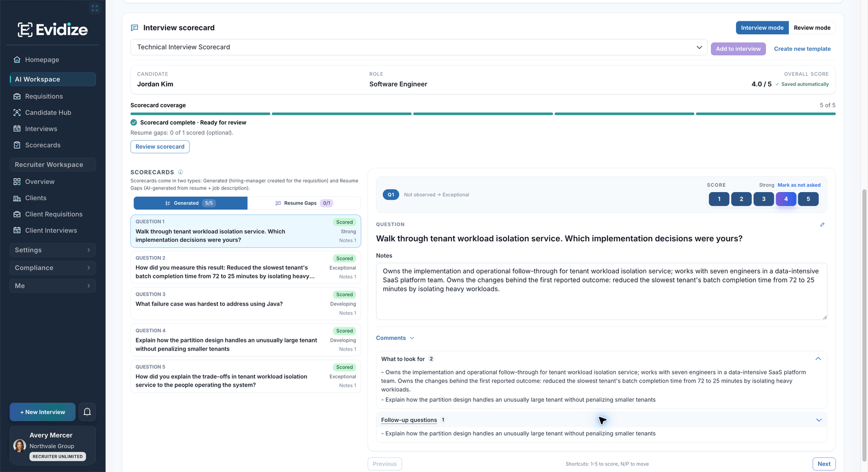Select Question 5 about explaining trade-offs

(246, 376)
